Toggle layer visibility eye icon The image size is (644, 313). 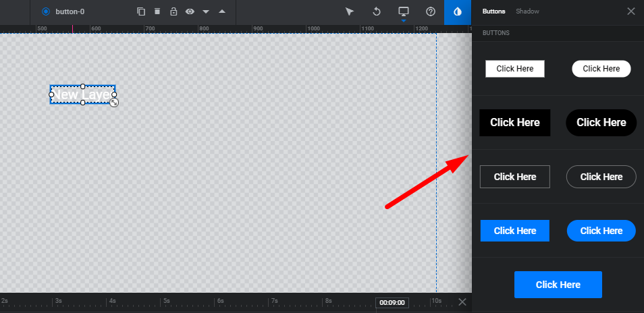click(190, 11)
